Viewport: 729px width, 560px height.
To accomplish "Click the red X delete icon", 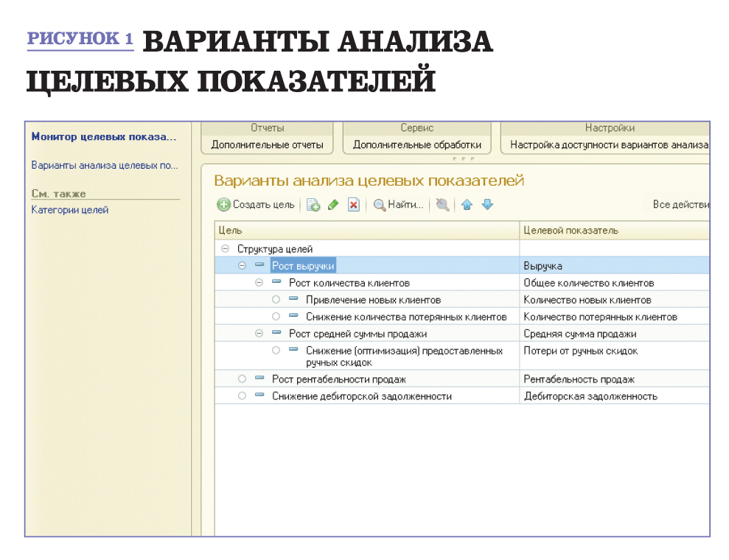I will coord(354,205).
